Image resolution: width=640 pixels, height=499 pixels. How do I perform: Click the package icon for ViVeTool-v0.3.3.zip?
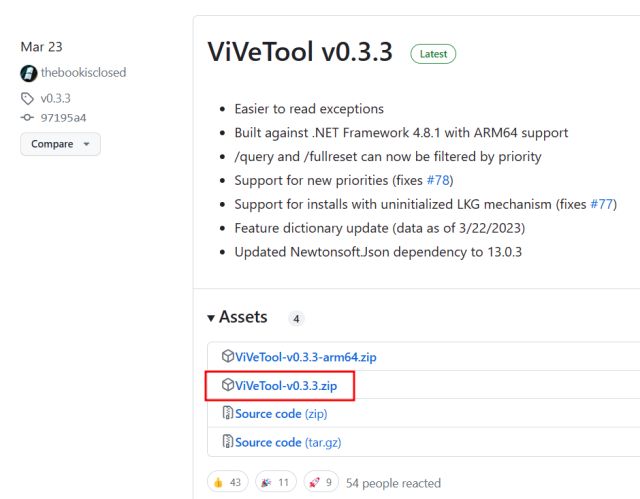point(228,385)
